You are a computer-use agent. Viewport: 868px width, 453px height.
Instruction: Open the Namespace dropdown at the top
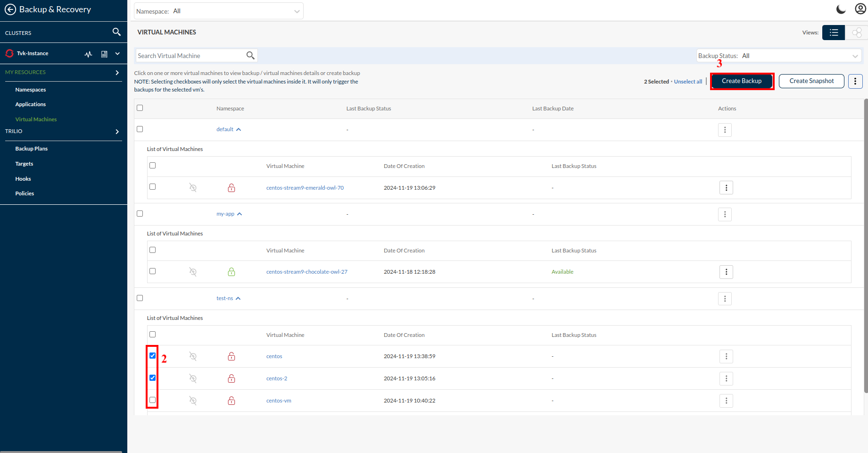pos(218,11)
